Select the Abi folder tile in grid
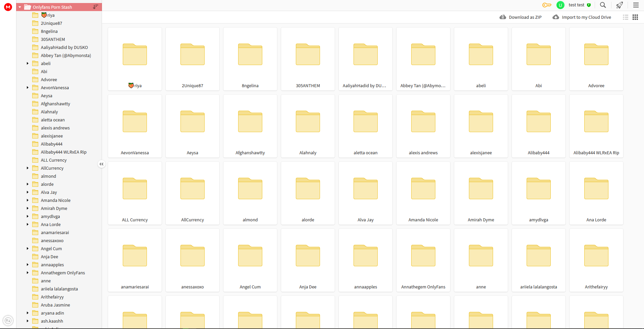The width and height of the screenshot is (644, 329). point(538,59)
